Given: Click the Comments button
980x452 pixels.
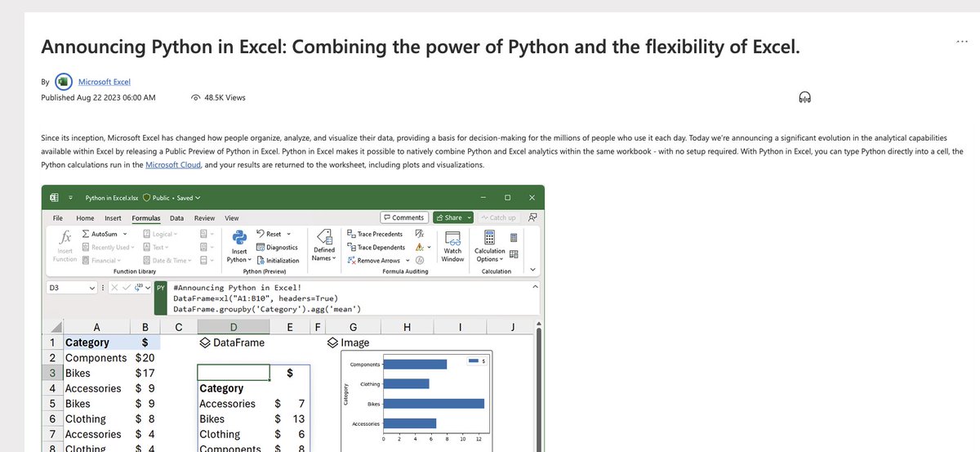Looking at the screenshot, I should point(404,217).
